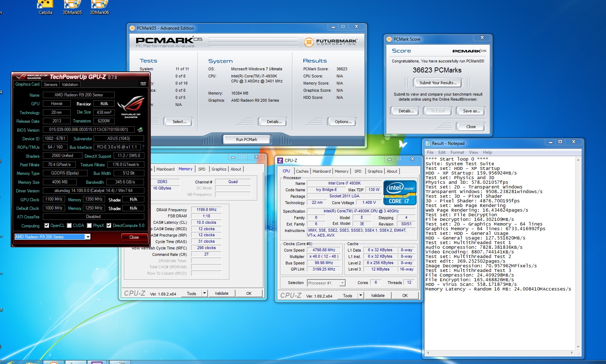The width and height of the screenshot is (606, 364).
Task: Toggle the OpenCL checkbox in GPU-Z
Action: coord(47,226)
